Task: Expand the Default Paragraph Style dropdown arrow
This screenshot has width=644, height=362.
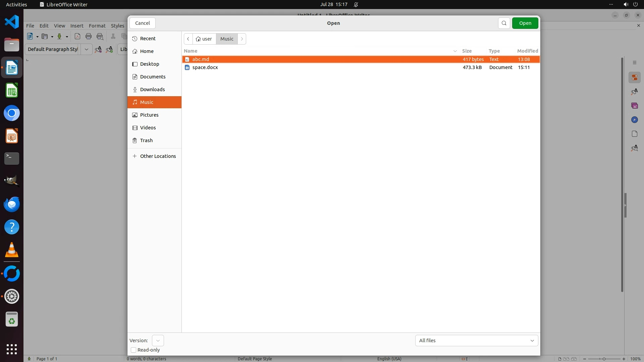Action: click(86, 49)
